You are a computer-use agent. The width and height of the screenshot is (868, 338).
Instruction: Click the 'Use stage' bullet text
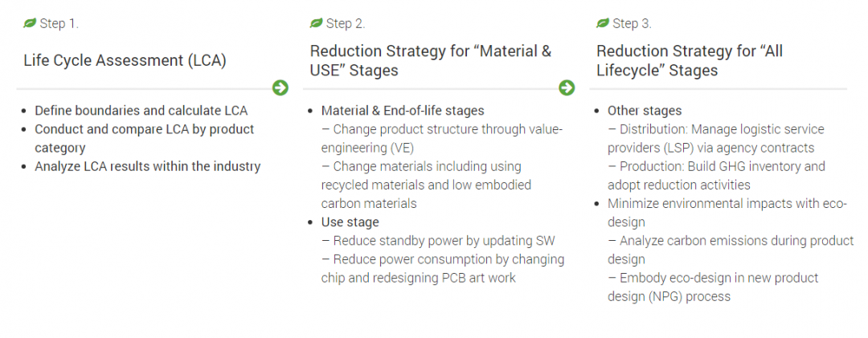tap(350, 222)
